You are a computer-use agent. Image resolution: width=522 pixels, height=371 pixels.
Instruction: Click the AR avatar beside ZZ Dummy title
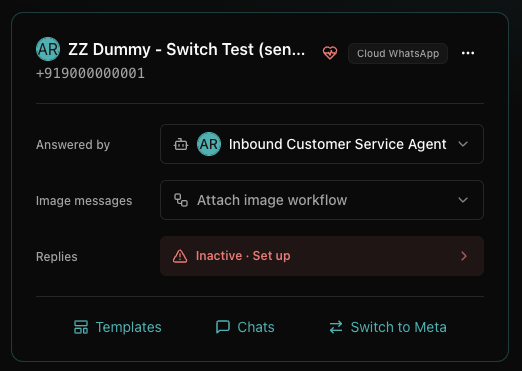tap(48, 49)
